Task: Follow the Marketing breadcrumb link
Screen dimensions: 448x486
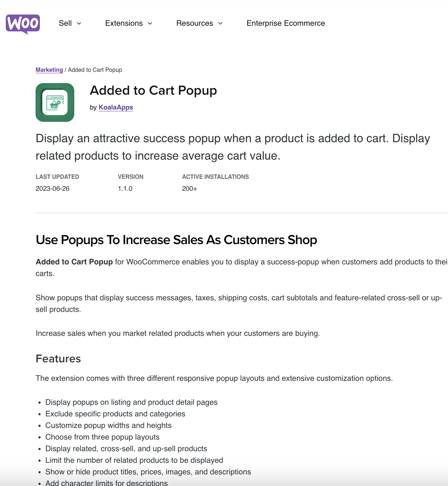Action: click(49, 70)
